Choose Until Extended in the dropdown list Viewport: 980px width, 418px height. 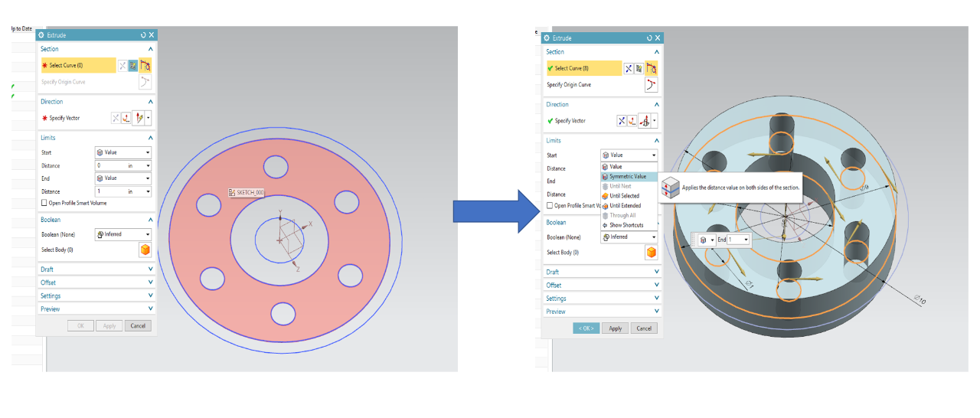click(629, 206)
